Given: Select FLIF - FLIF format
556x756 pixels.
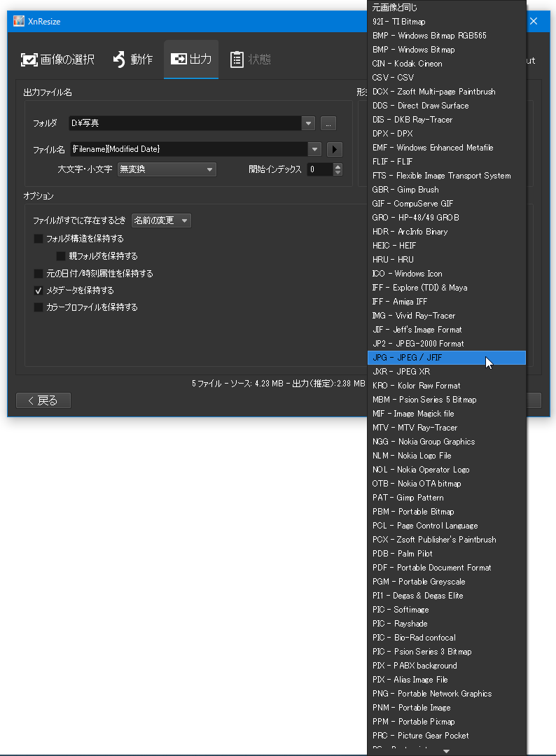Looking at the screenshot, I should (x=447, y=162).
